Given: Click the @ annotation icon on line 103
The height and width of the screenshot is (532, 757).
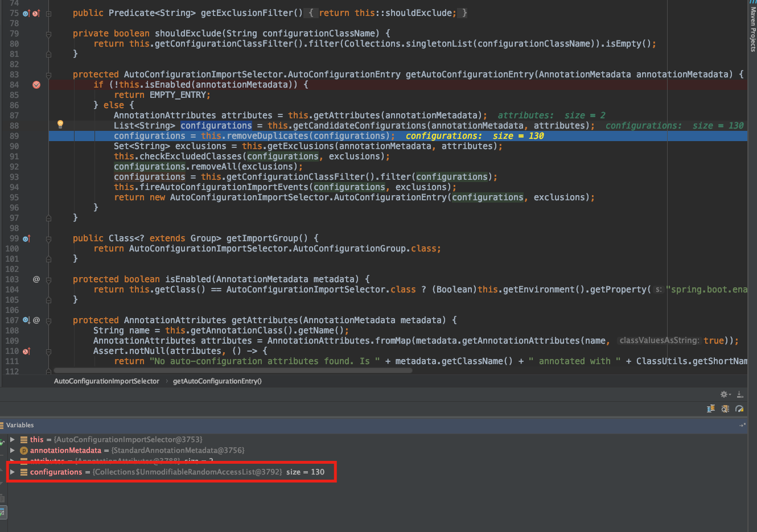Looking at the screenshot, I should [36, 279].
